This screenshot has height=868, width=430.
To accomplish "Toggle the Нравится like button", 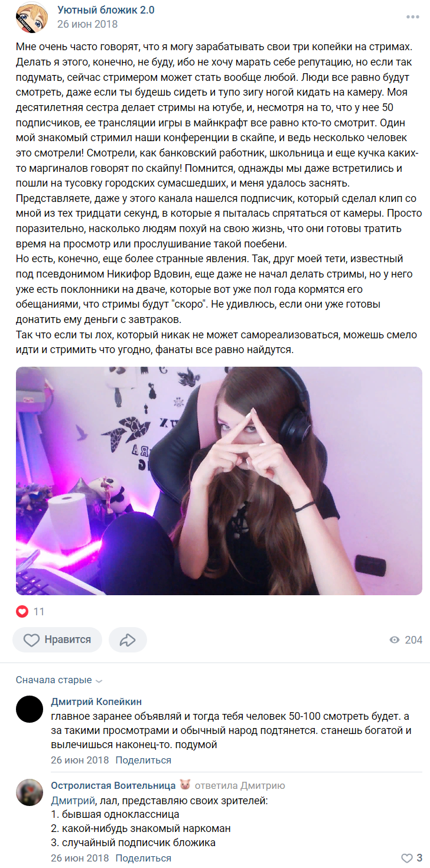I will point(57,639).
